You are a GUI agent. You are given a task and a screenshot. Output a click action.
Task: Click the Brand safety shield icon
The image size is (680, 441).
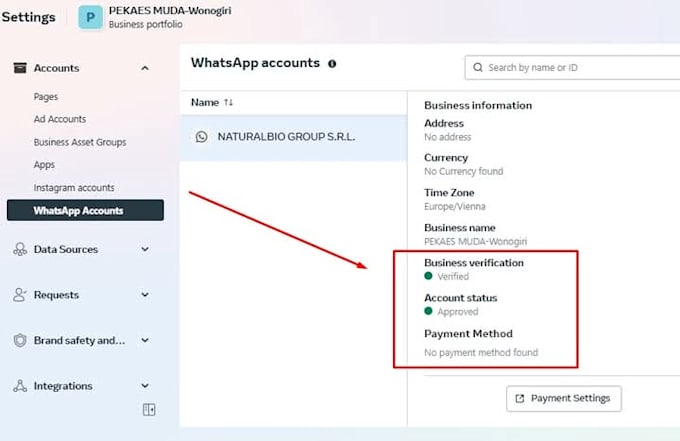click(20, 340)
